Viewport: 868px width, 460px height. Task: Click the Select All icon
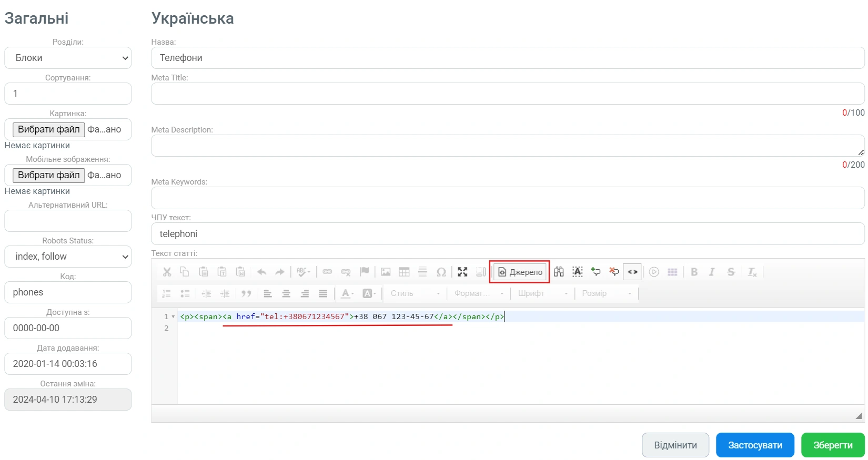click(x=577, y=272)
